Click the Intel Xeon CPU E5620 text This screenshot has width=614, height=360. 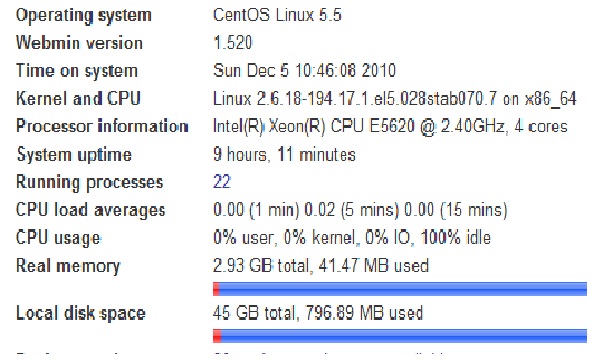click(x=390, y=127)
